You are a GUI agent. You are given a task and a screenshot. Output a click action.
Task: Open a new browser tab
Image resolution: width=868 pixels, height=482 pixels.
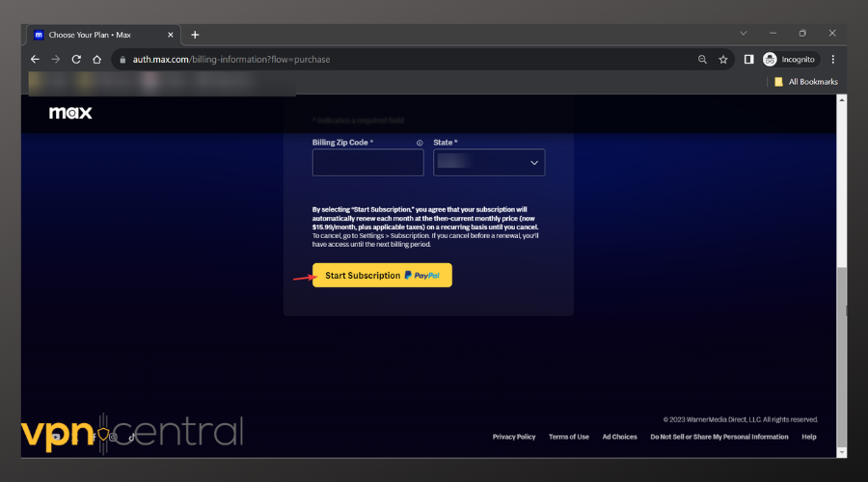[195, 34]
